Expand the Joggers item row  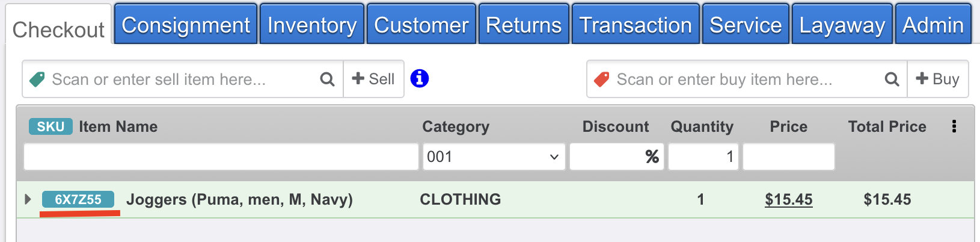28,199
